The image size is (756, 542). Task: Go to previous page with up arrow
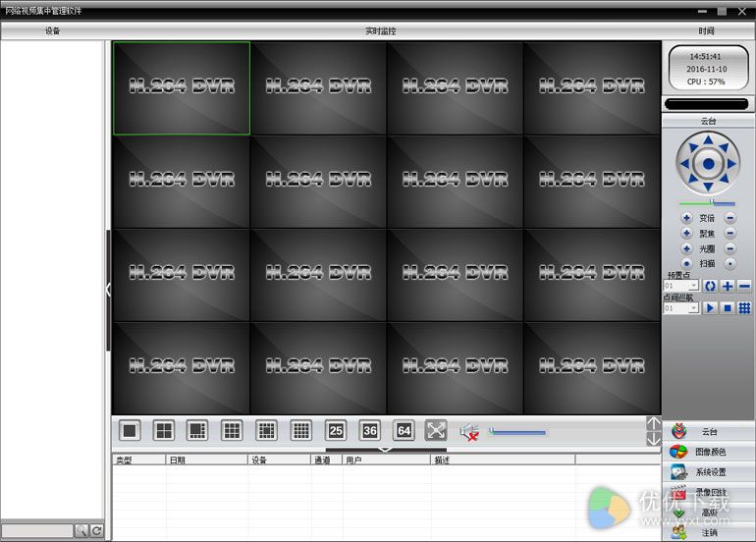pyautogui.click(x=653, y=423)
